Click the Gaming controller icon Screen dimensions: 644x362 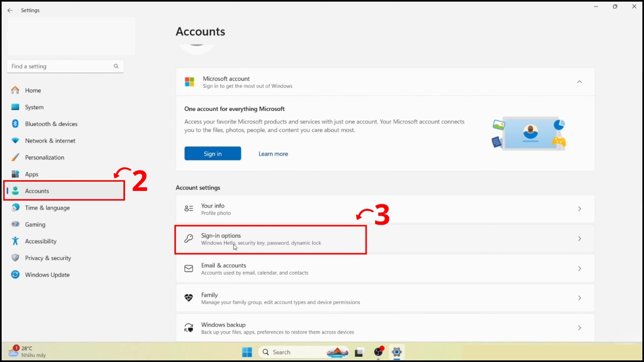15,225
